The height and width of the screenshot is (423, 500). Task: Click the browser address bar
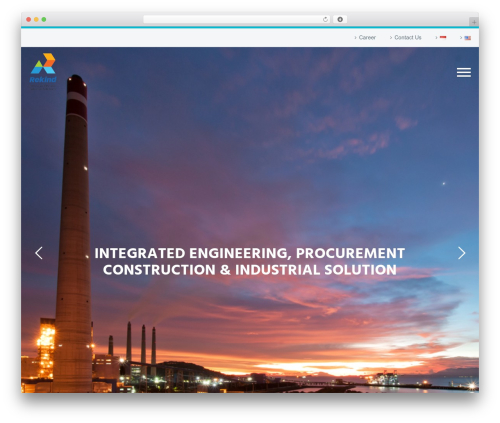pyautogui.click(x=237, y=19)
